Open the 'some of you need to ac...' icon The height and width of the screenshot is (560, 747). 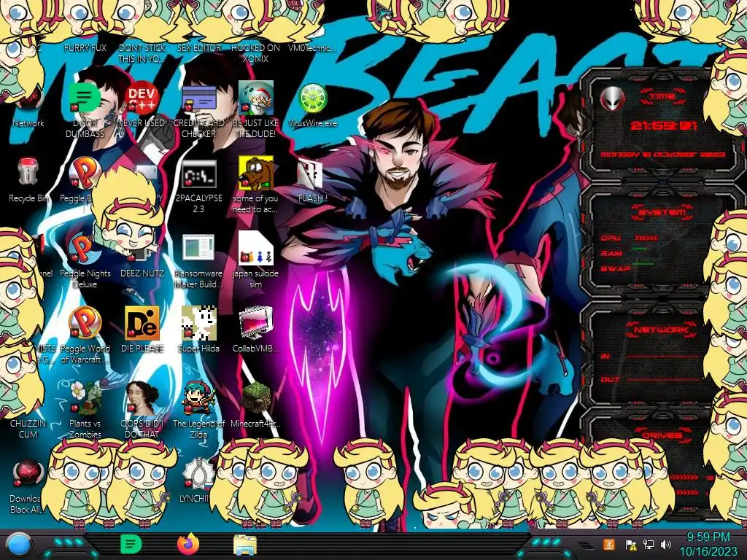[x=256, y=172]
